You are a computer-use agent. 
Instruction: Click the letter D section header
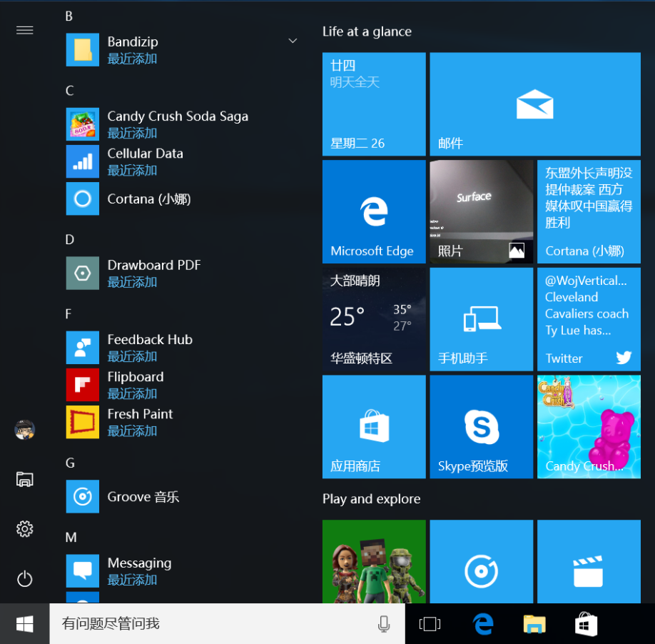[70, 239]
